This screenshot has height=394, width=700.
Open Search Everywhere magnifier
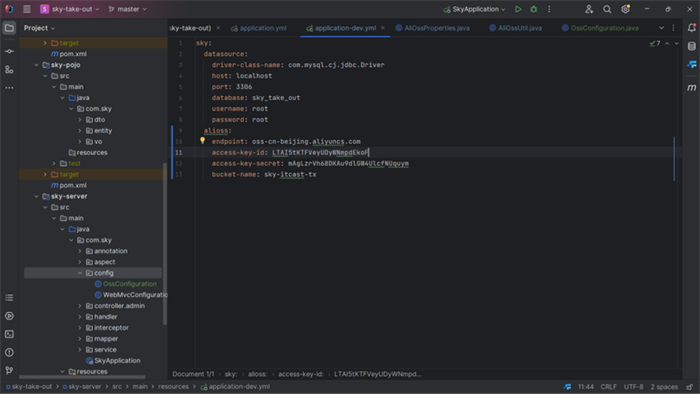tap(607, 9)
